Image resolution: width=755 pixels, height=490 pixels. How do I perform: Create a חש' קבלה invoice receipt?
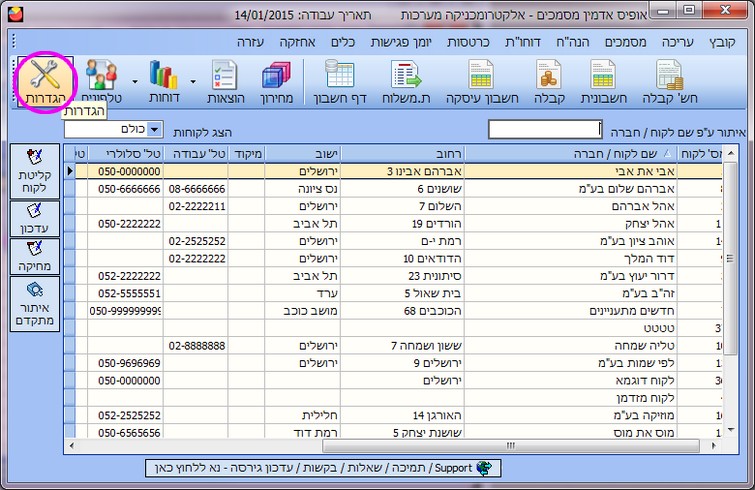[669, 82]
